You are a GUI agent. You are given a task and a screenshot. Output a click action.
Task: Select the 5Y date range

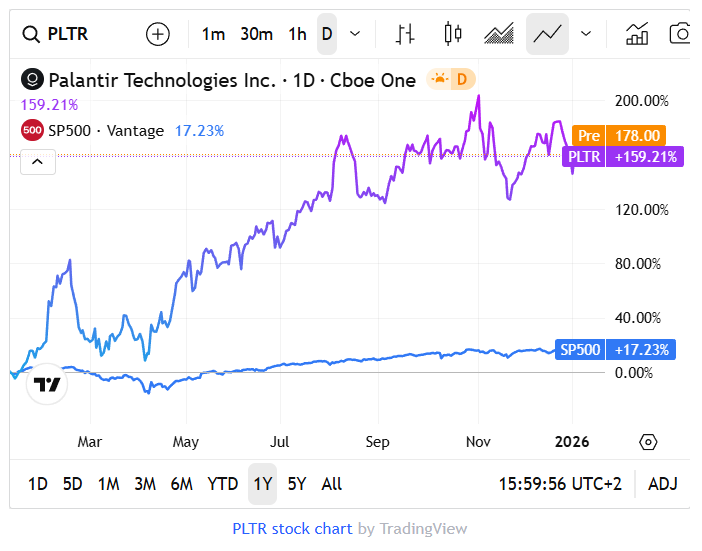coord(297,484)
